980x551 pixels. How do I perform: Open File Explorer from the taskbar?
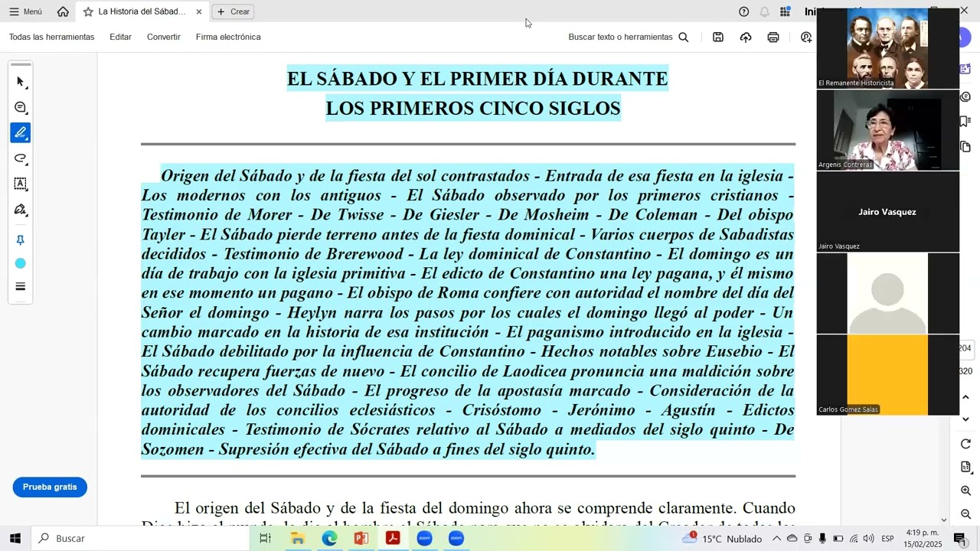tap(298, 538)
